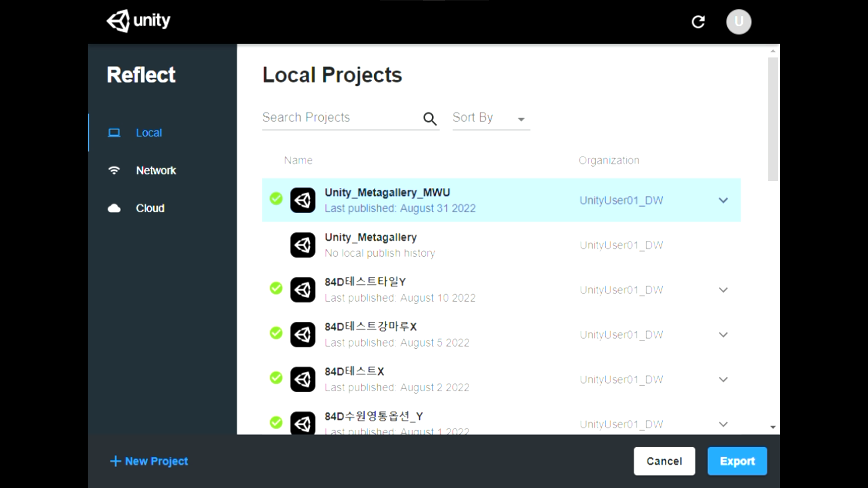Click green check of 84D테스트타일Y
This screenshot has width=868, height=488.
(x=276, y=288)
